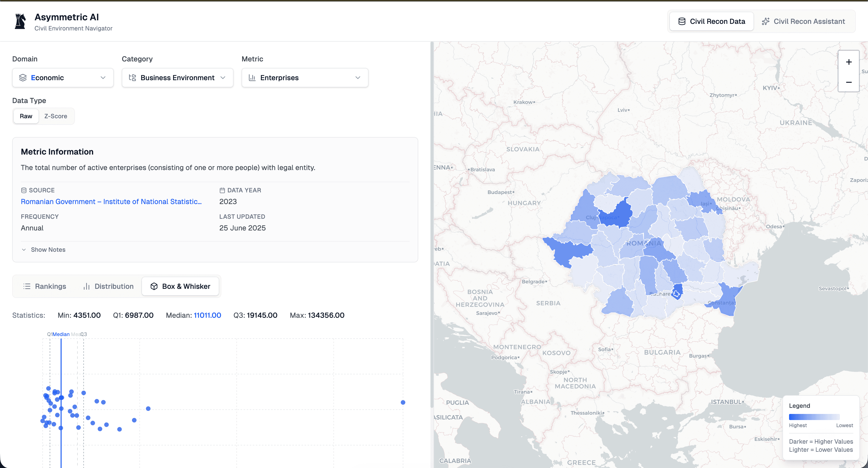Switch data type to Z-Score
The width and height of the screenshot is (868, 468).
(56, 116)
